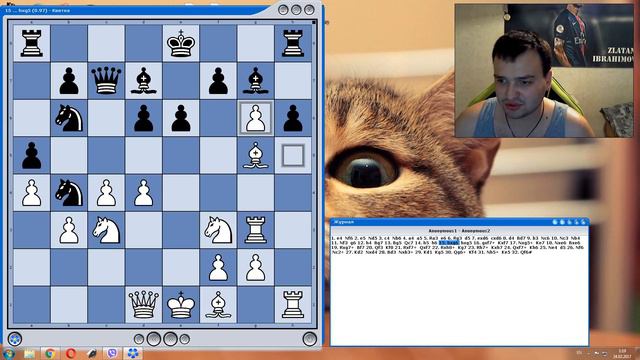Select the white pawn on a4
The width and height of the screenshot is (640, 360).
31,193
